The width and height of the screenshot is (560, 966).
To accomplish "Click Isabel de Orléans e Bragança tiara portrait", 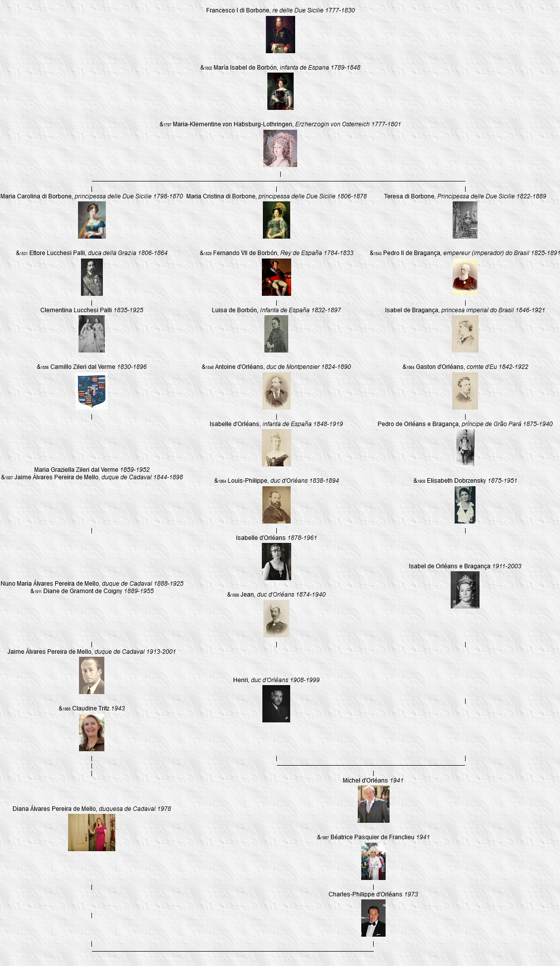I will pyautogui.click(x=465, y=590).
